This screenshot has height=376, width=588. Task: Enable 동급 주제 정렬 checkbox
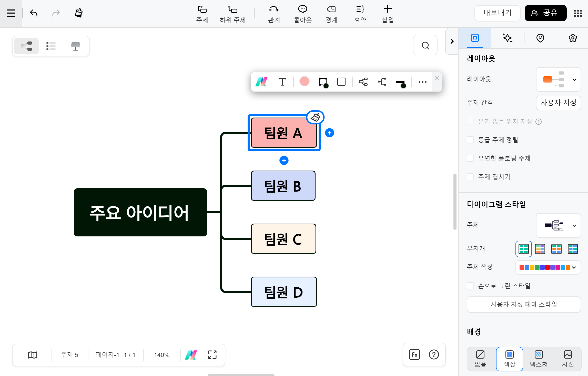(x=470, y=140)
